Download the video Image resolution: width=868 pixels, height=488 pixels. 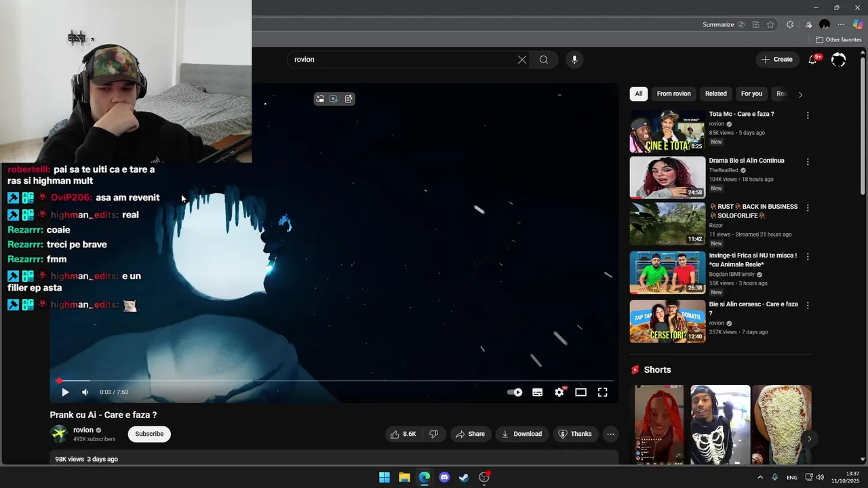[x=521, y=434]
